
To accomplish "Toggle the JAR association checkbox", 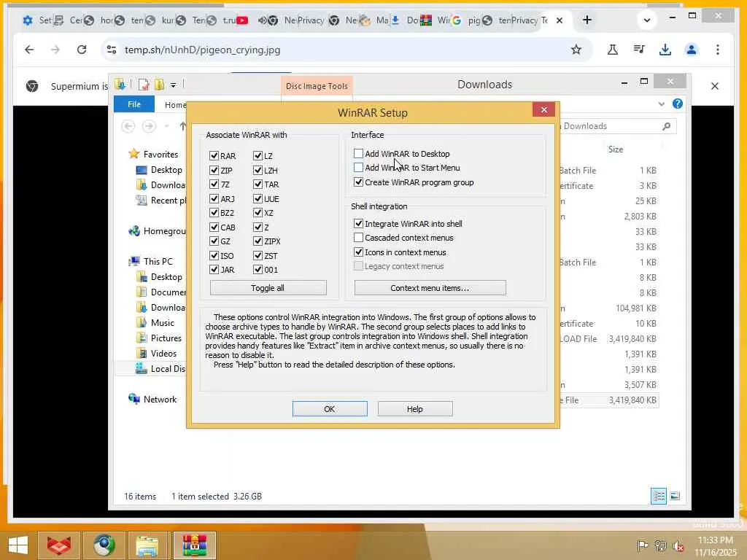I will pyautogui.click(x=214, y=270).
